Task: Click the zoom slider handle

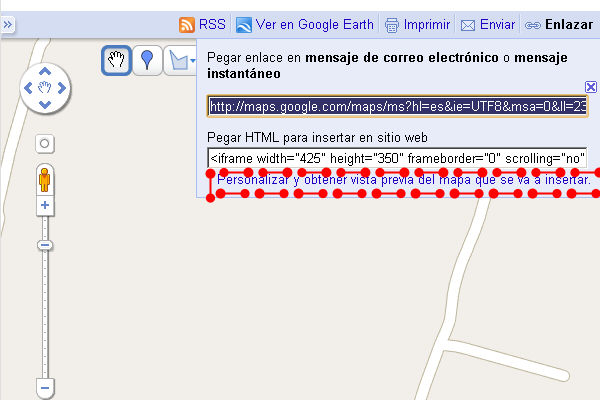Action: [x=45, y=245]
